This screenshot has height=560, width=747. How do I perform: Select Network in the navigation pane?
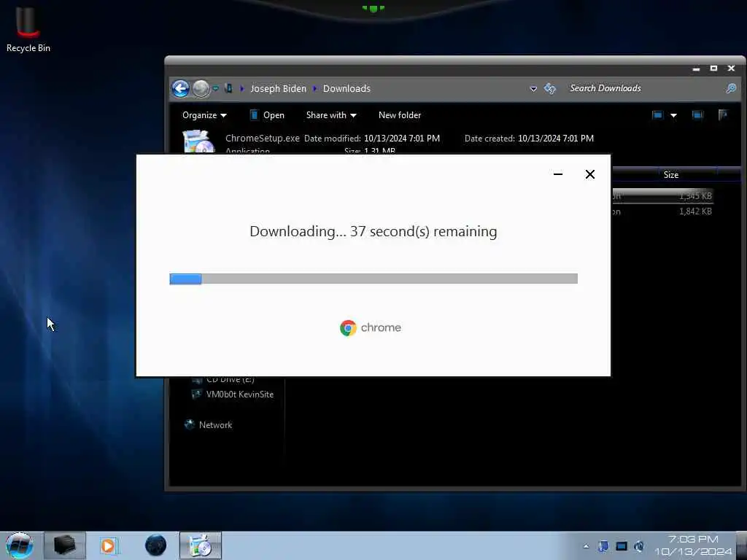pyautogui.click(x=215, y=425)
